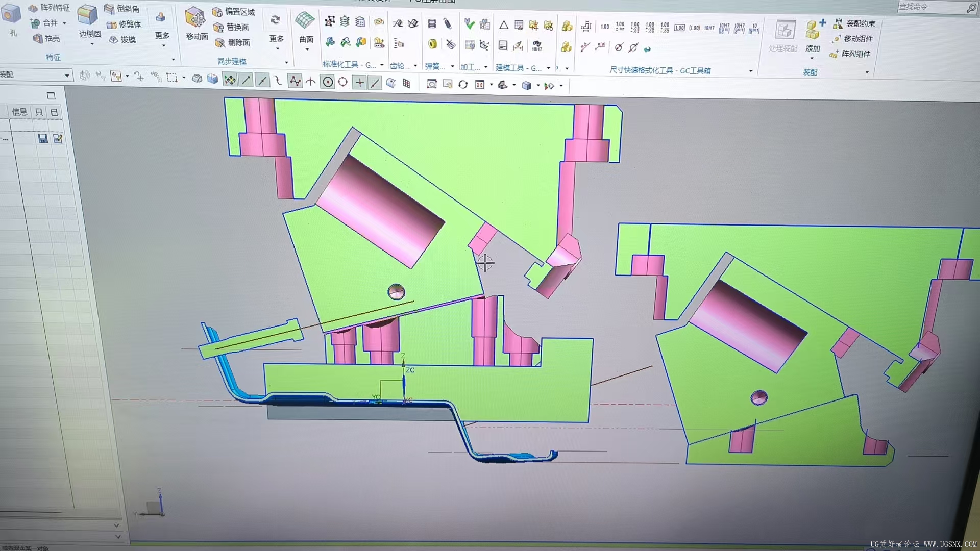Click the plain 1.00 dimension format icon

(605, 27)
